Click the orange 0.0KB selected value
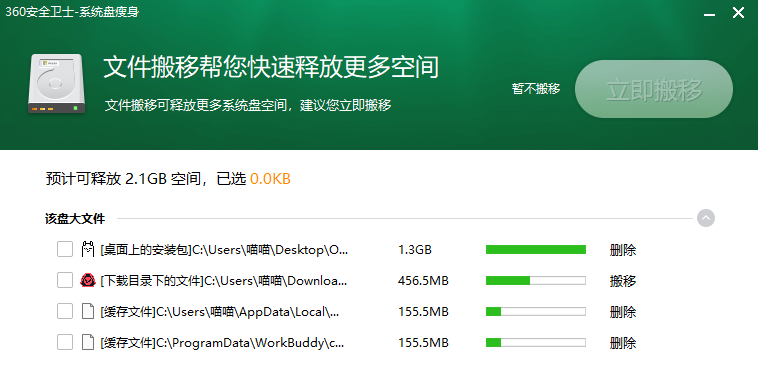Viewport: 758px width, 379px height. [270, 179]
